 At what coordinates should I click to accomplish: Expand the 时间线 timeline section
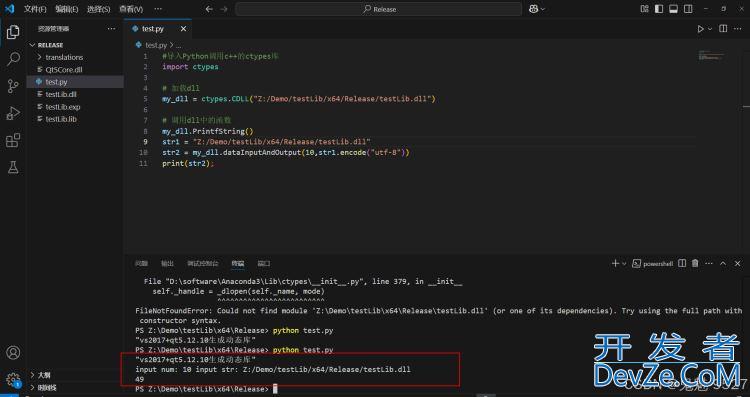[76, 388]
